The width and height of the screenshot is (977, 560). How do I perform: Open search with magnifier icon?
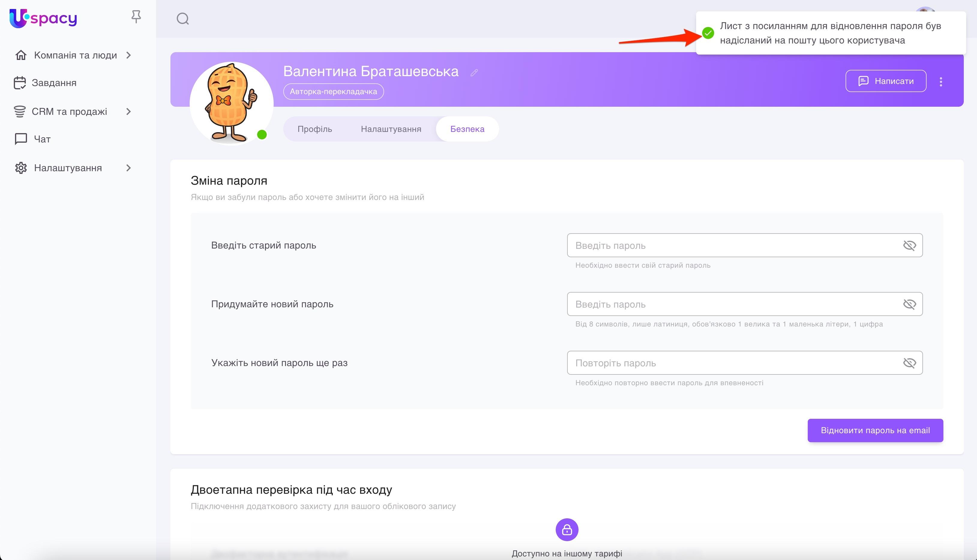tap(182, 19)
